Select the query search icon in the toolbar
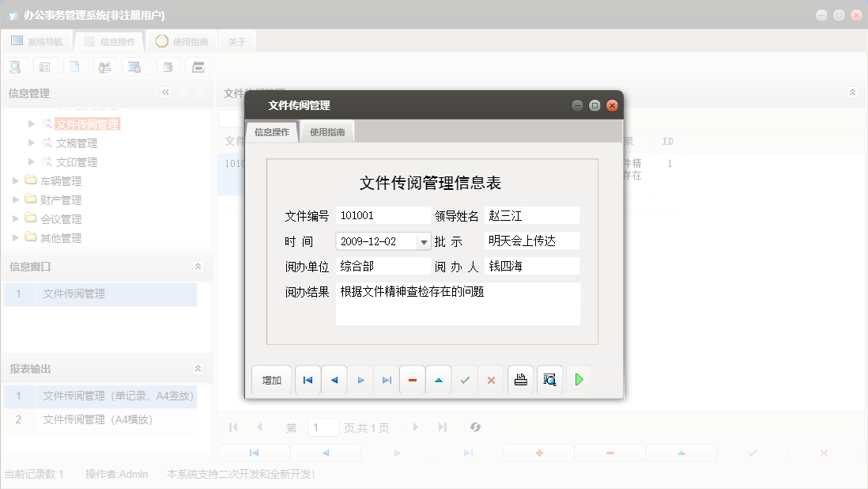This screenshot has height=489, width=868. (x=15, y=66)
